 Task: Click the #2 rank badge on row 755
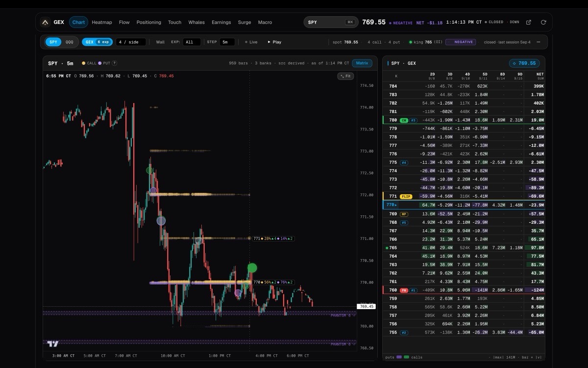404,332
